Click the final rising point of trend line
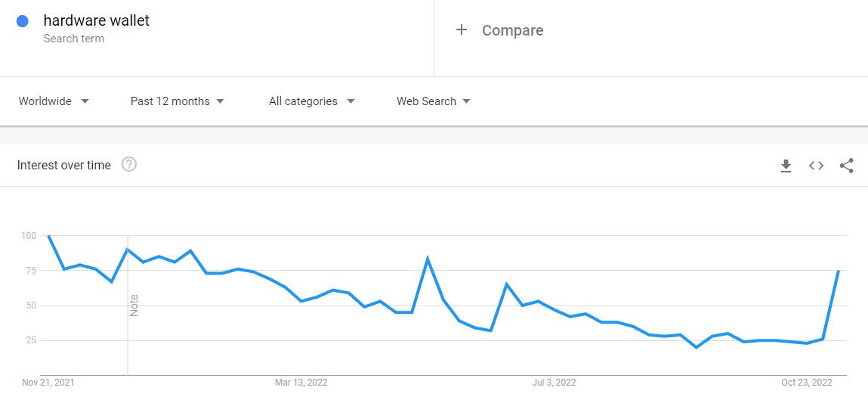The width and height of the screenshot is (868, 400). pyautogui.click(x=839, y=271)
